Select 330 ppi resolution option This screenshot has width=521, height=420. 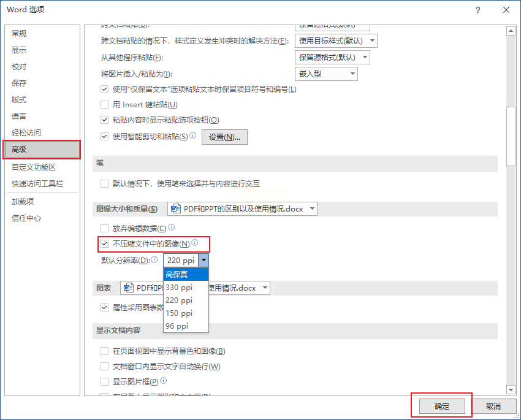click(186, 288)
